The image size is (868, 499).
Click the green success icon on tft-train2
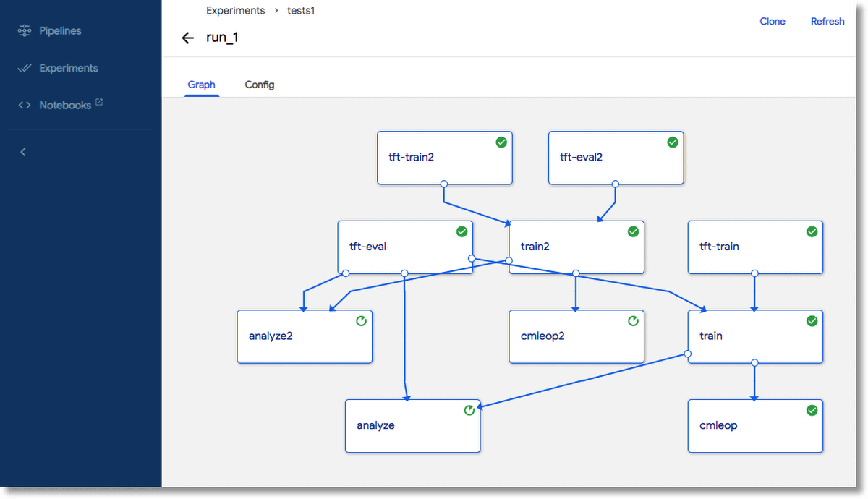(x=501, y=142)
